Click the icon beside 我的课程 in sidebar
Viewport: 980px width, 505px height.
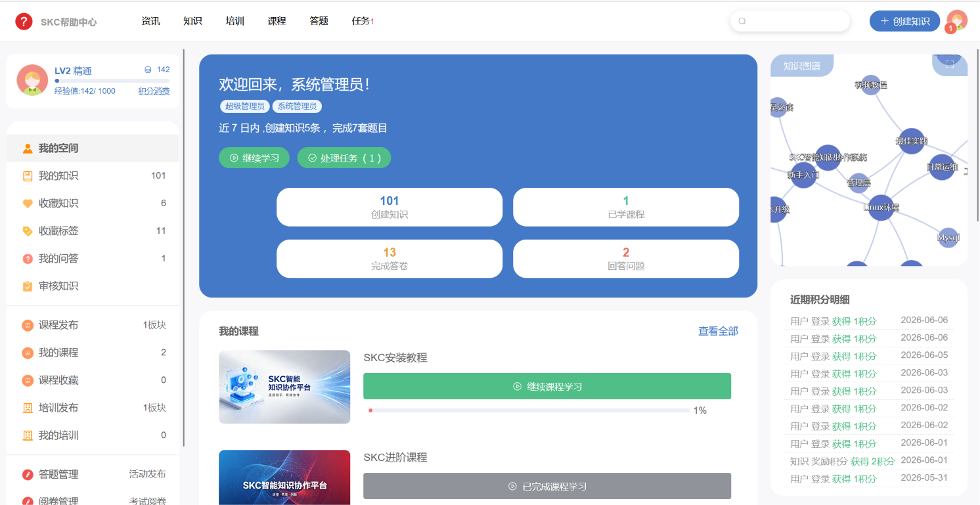[x=28, y=353]
